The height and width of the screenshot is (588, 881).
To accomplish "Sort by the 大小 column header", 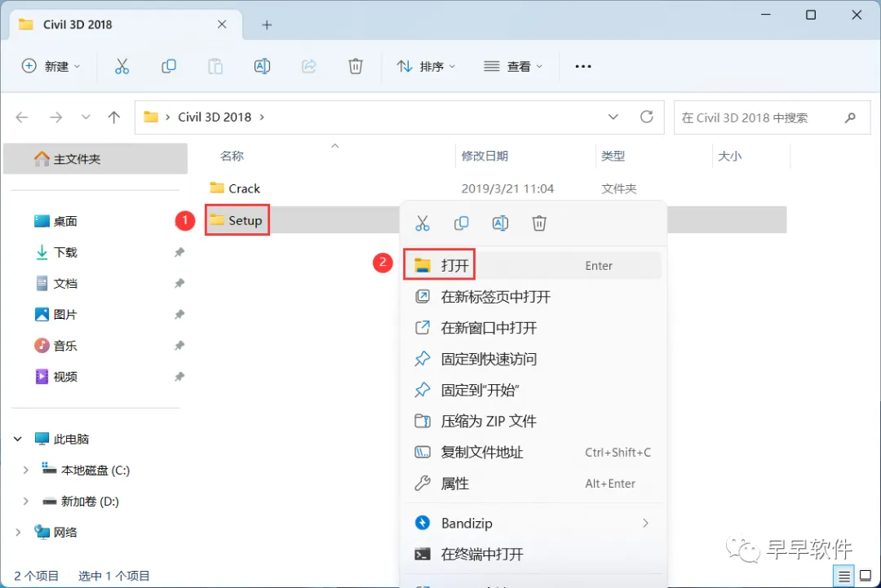I will point(729,156).
